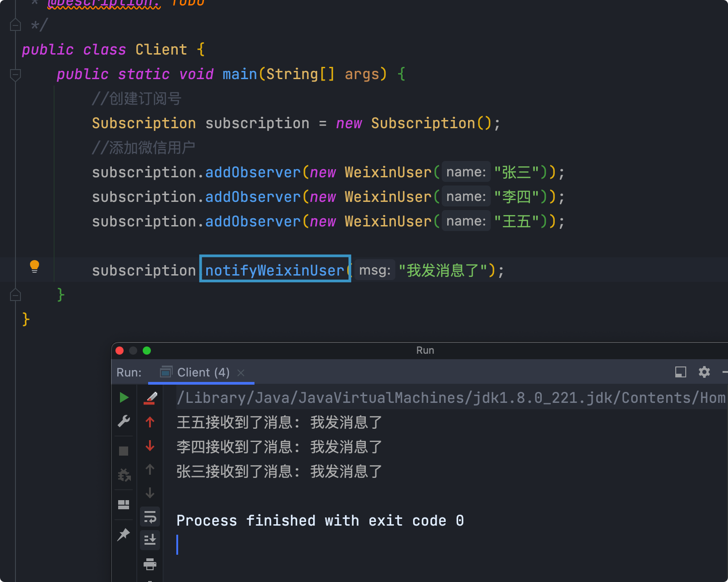
Task: Click "Process finished with exit code 0"
Action: point(320,520)
